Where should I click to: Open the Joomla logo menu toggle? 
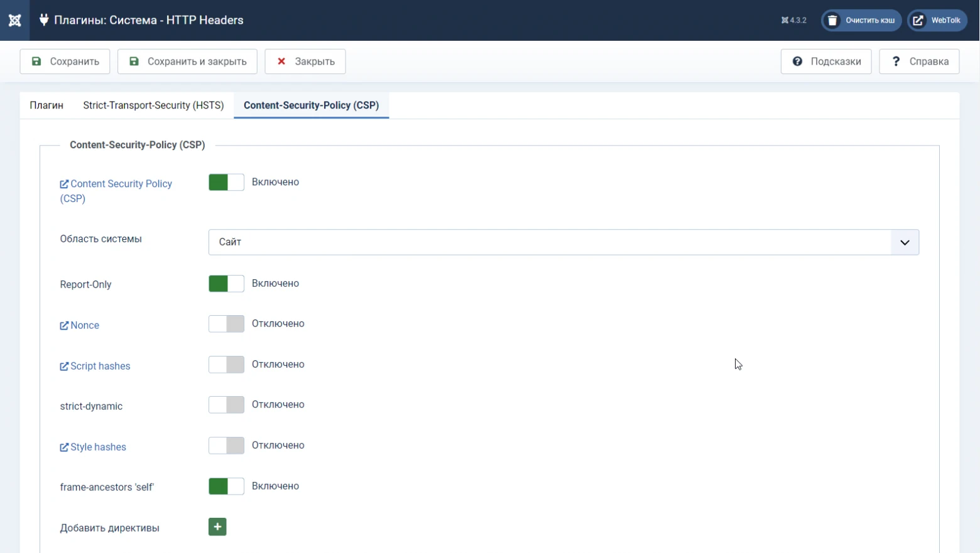pos(14,20)
